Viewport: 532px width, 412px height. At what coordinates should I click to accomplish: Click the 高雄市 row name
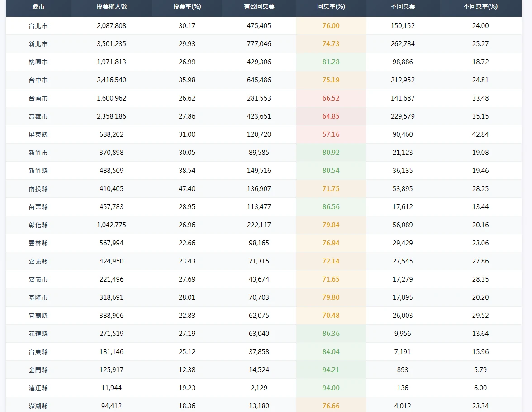coord(38,116)
